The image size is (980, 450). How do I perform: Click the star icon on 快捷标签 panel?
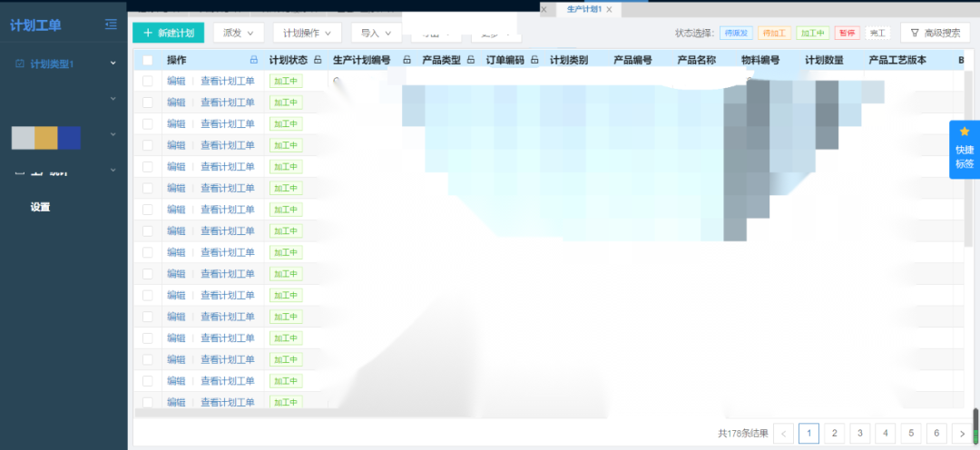[964, 132]
